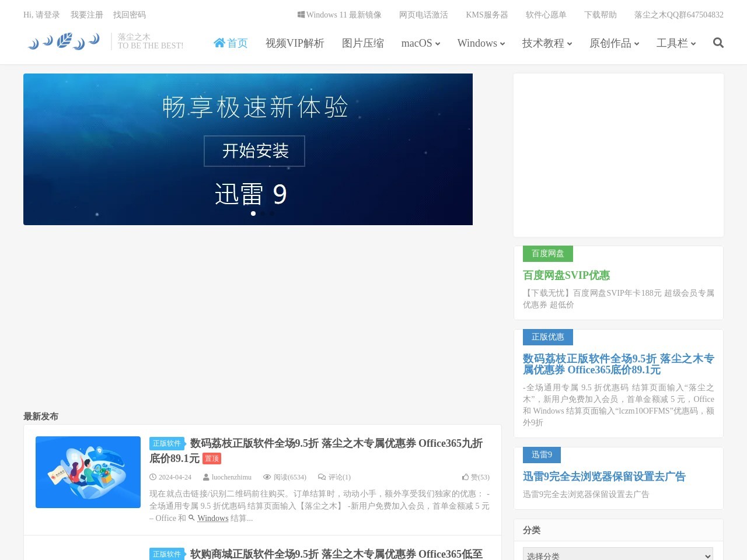Click the eye icon beside 阅读(6534)
The height and width of the screenshot is (560, 747).
267,477
